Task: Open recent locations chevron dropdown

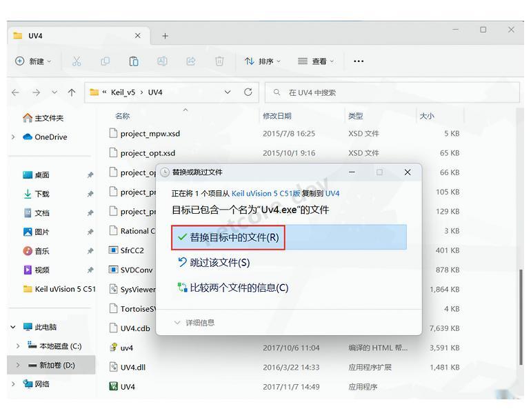Action: [54, 92]
